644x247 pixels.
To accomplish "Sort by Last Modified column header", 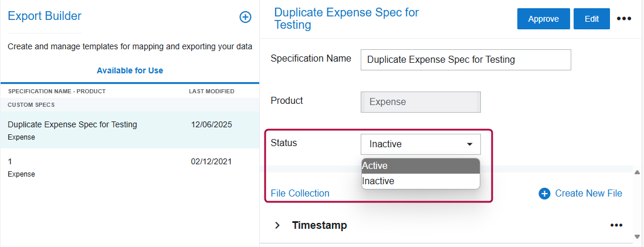I will click(x=211, y=92).
